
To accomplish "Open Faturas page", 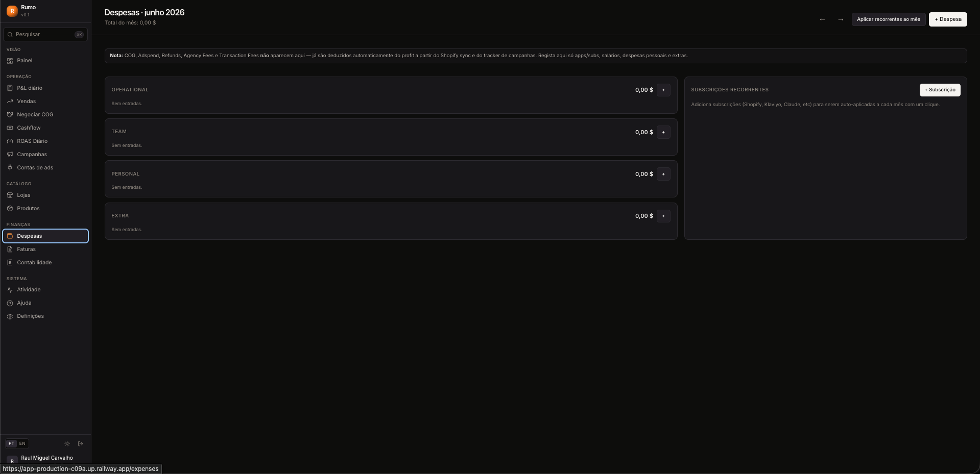I will (x=45, y=250).
